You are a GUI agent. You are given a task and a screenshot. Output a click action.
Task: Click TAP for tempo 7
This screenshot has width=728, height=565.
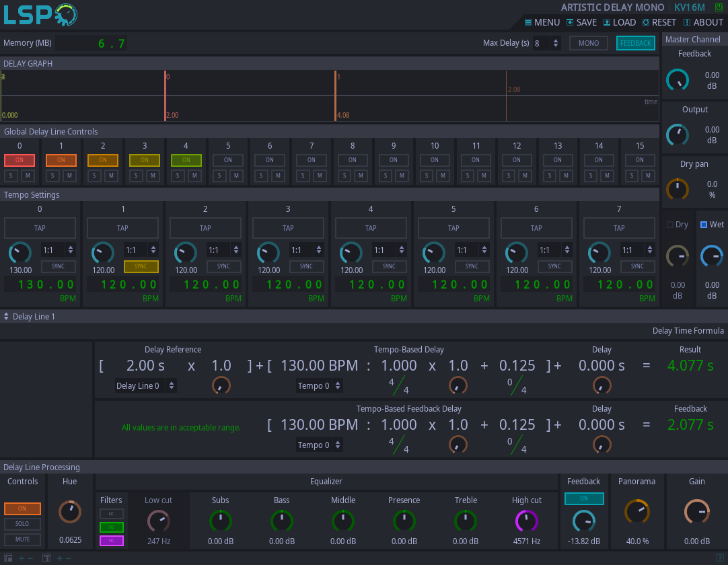point(619,228)
